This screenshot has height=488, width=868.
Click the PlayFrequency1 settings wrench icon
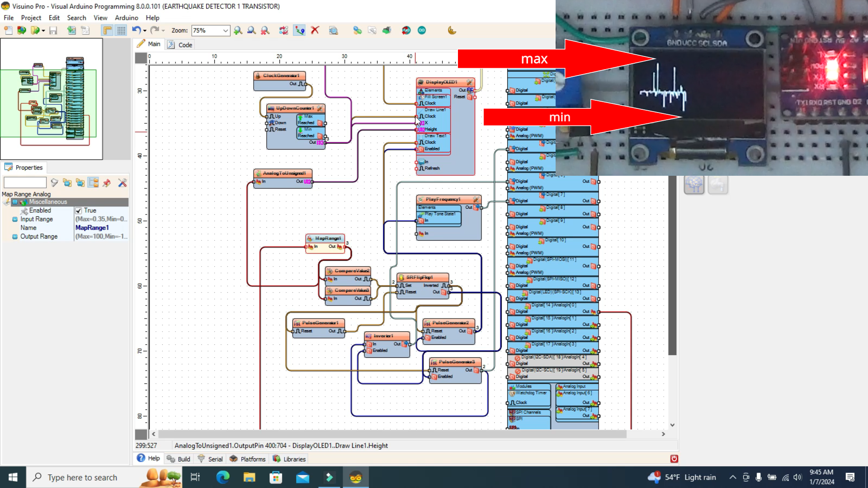pos(476,199)
